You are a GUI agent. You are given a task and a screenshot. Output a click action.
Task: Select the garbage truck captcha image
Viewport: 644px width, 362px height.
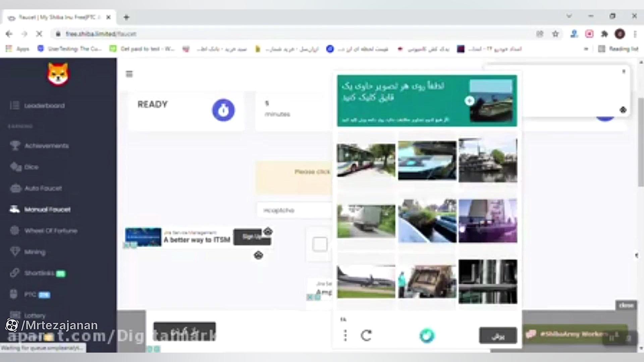point(427,282)
